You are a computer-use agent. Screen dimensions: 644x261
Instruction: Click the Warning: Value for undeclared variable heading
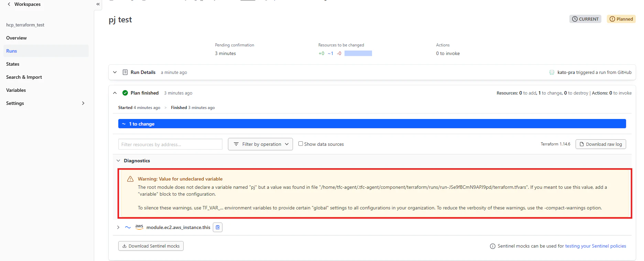coord(180,179)
